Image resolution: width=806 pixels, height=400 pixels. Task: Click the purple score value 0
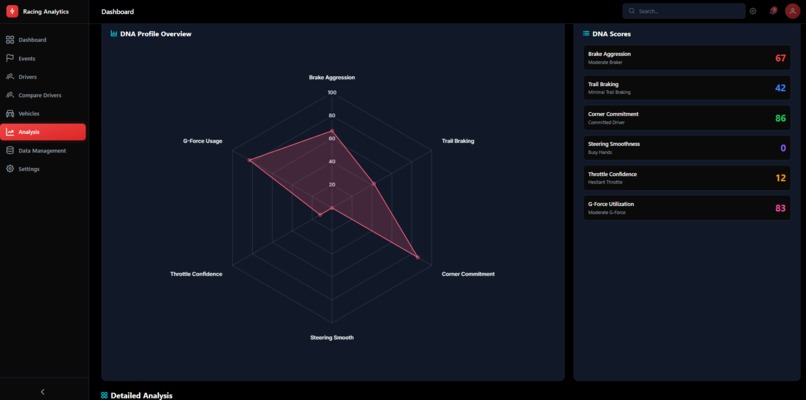(783, 148)
